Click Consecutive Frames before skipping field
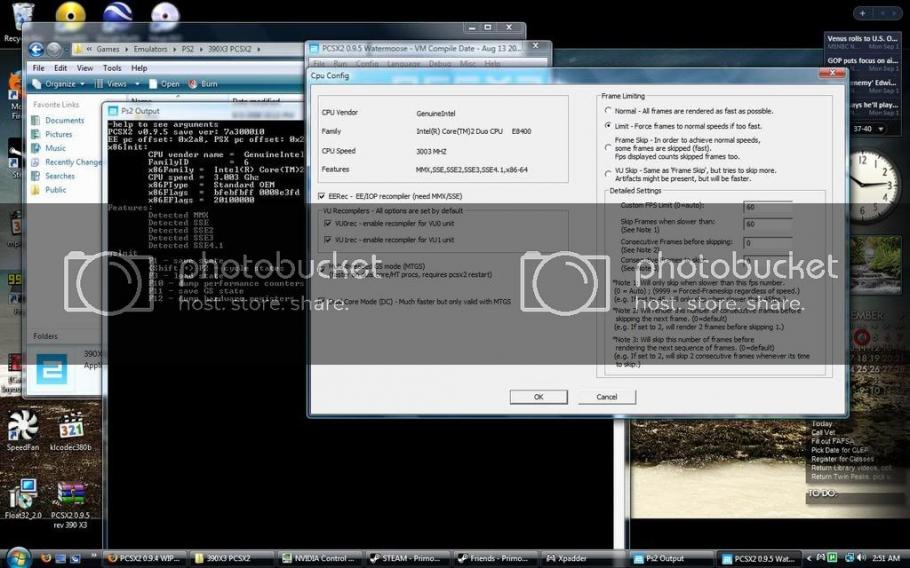 (x=768, y=243)
